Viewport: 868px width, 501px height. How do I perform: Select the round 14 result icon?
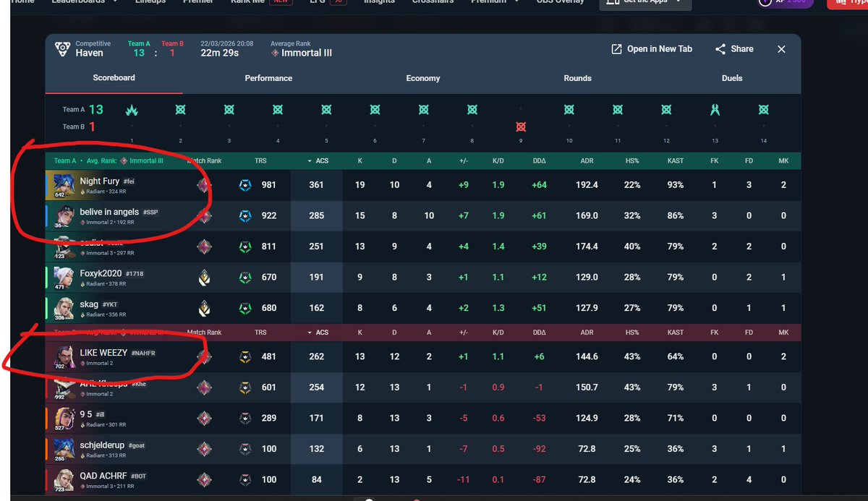click(x=763, y=110)
